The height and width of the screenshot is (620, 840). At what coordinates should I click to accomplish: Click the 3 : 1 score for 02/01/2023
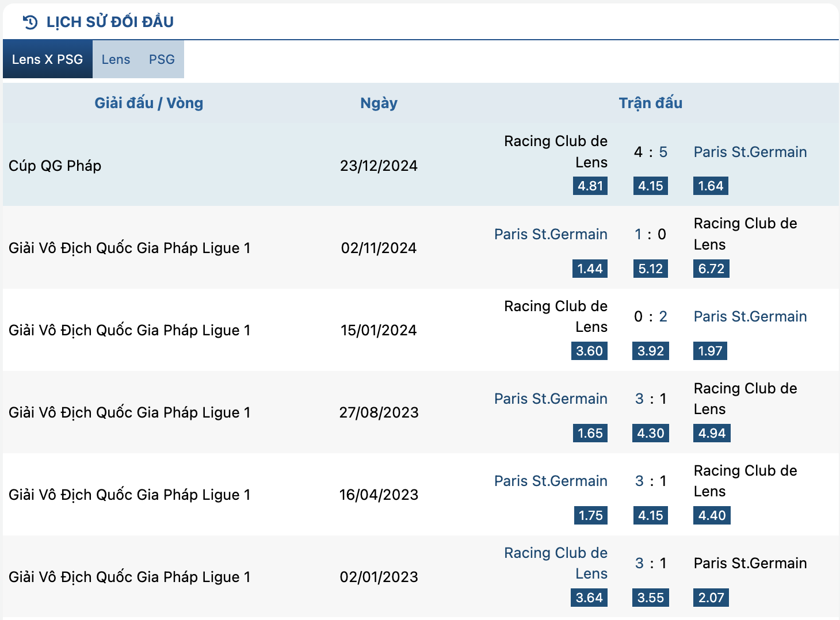tap(651, 563)
